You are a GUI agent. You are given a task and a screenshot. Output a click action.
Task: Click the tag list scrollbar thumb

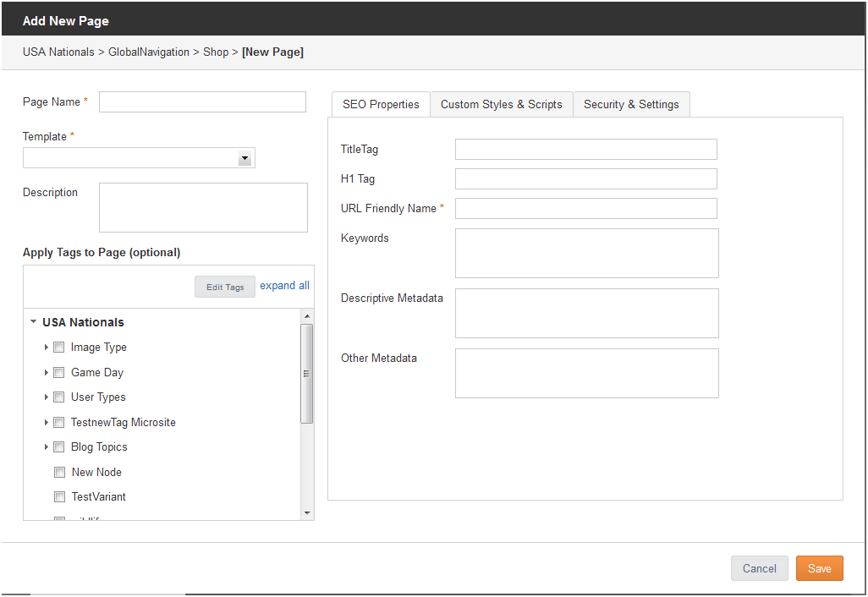307,374
